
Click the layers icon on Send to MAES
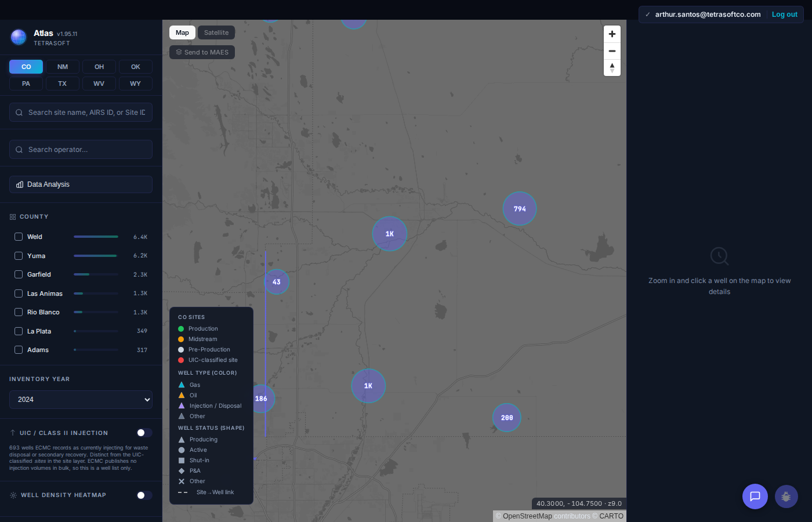tap(179, 52)
